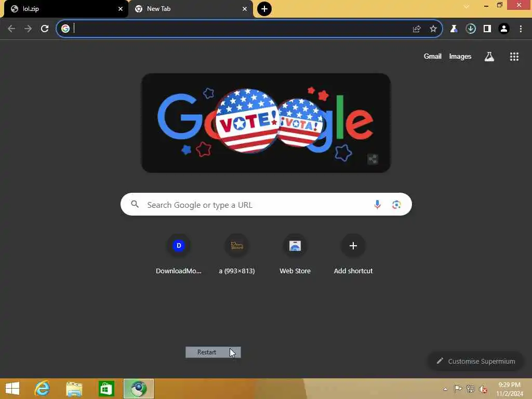532x399 pixels.
Task: Go back to the previous page
Action: click(11, 29)
